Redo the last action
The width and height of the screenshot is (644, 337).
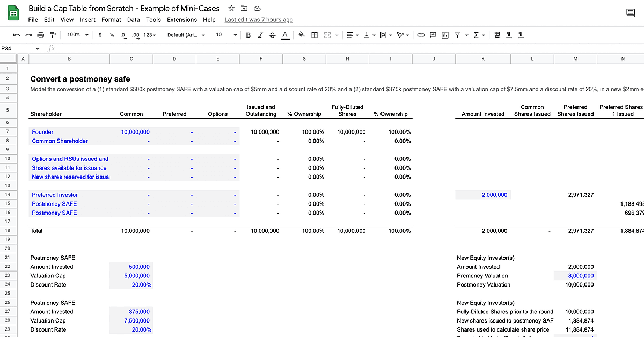pyautogui.click(x=29, y=35)
